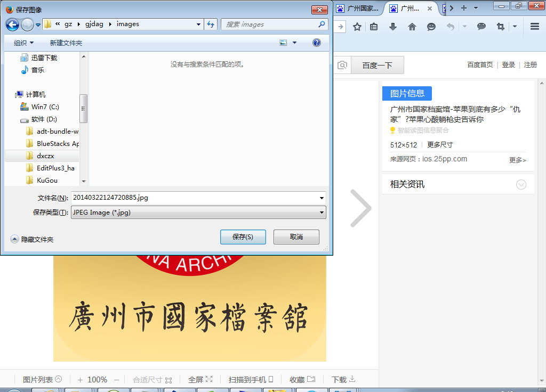Open the Organize dropdown menu
Image resolution: width=546 pixels, height=392 pixels.
coord(23,43)
